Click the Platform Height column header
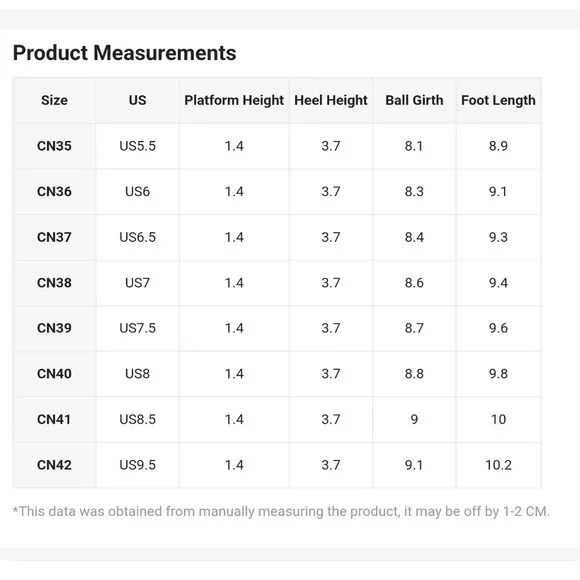580x580 pixels. [234, 100]
